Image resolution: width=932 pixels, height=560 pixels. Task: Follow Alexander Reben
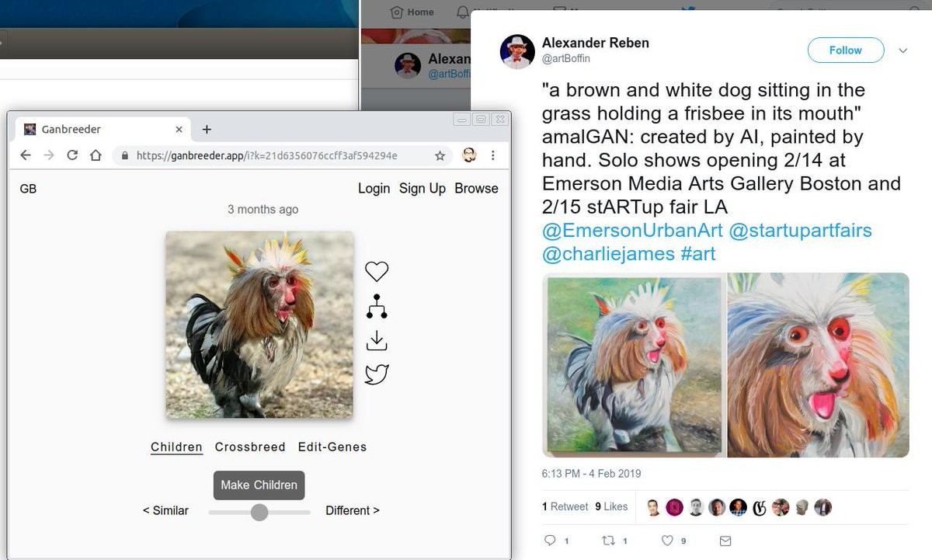tap(846, 50)
